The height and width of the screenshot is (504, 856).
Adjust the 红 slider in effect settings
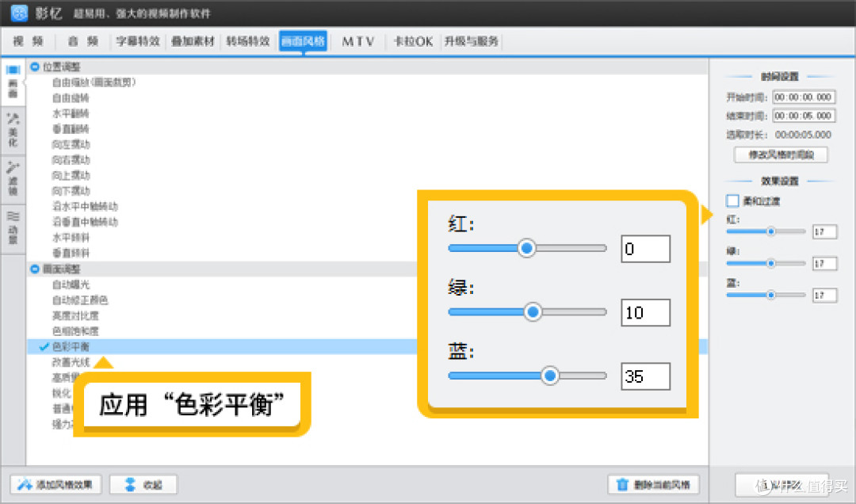coord(766,231)
